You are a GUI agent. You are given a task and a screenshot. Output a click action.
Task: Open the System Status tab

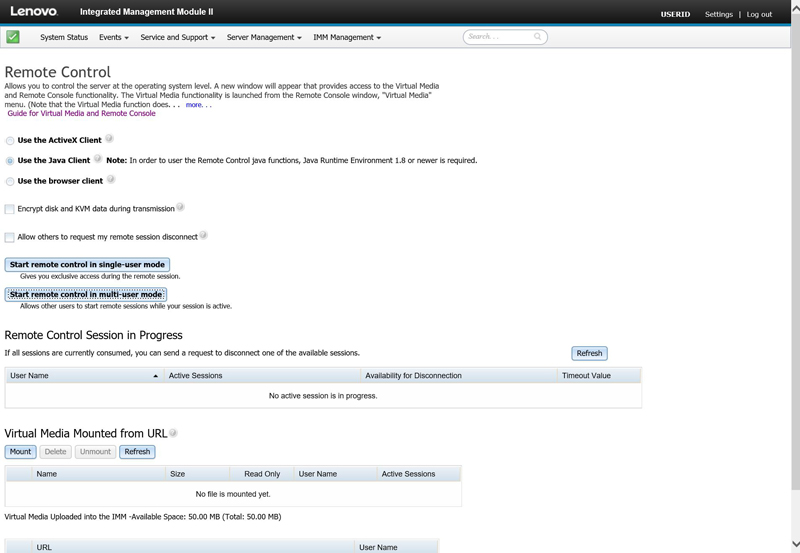coord(64,38)
